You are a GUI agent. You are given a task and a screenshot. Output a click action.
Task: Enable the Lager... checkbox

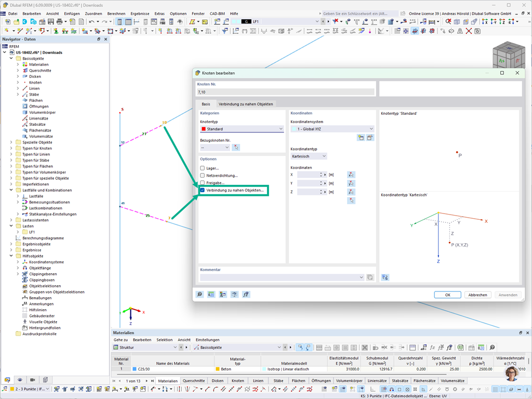[203, 168]
